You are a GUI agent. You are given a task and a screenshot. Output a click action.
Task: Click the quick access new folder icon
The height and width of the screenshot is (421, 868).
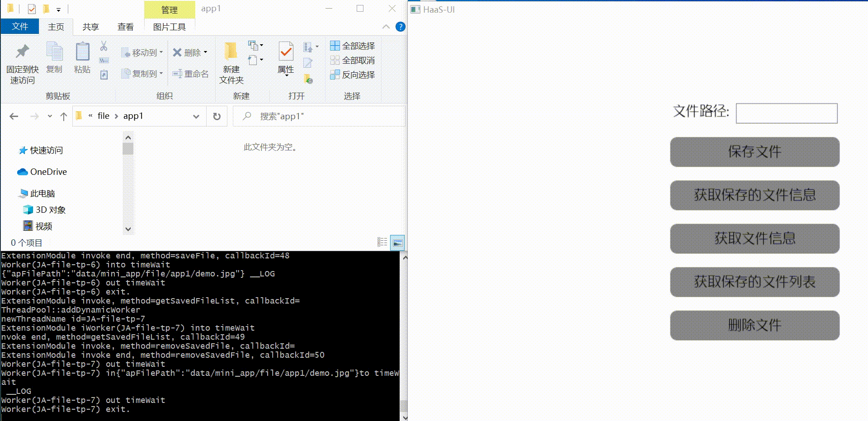pos(46,9)
